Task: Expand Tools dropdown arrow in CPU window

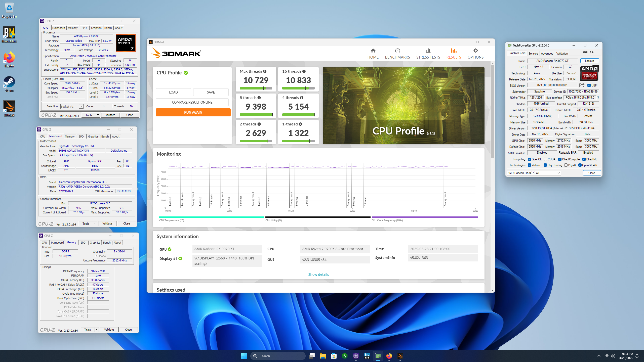Action: coord(98,115)
